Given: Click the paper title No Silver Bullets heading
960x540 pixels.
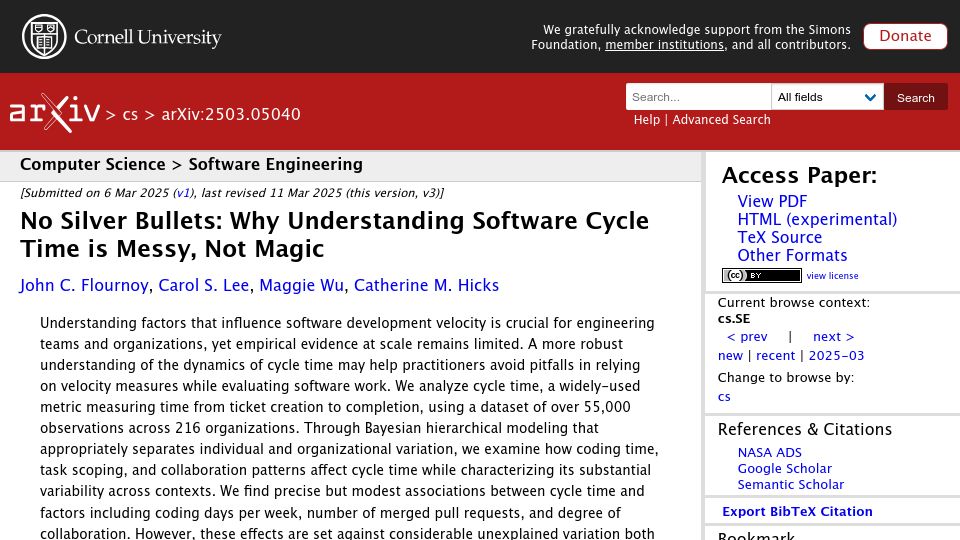Looking at the screenshot, I should tap(334, 234).
